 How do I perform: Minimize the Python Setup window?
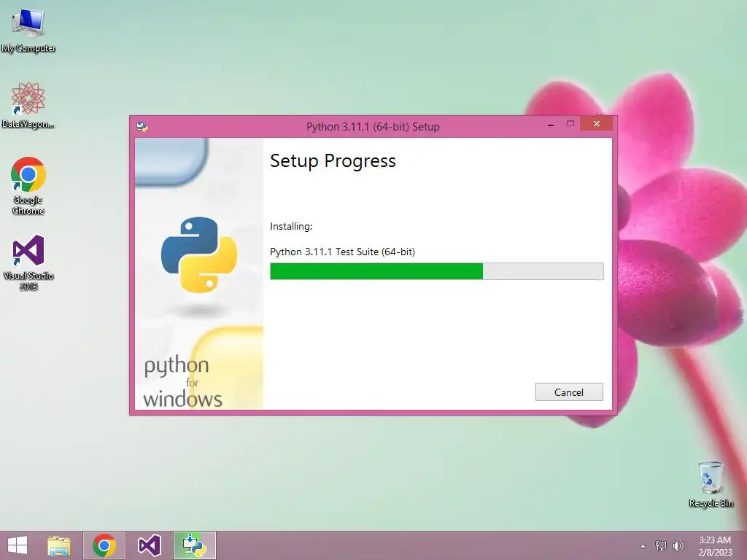pos(551,124)
